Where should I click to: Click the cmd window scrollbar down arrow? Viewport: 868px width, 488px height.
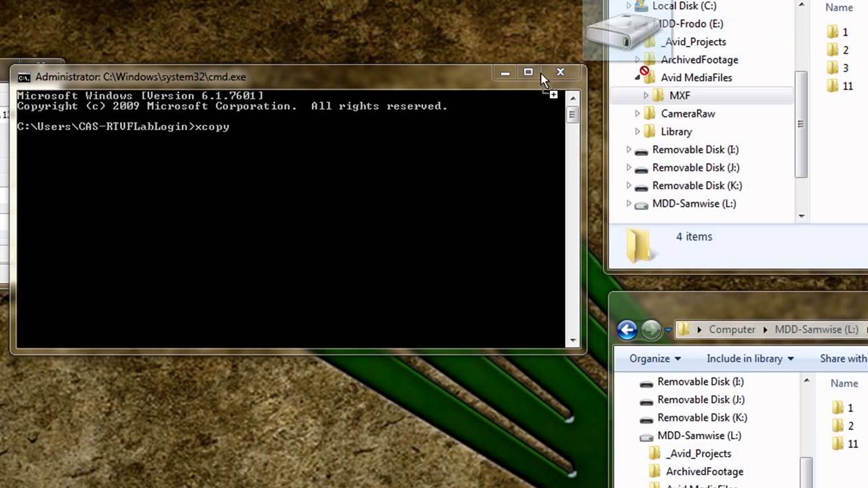tap(573, 341)
